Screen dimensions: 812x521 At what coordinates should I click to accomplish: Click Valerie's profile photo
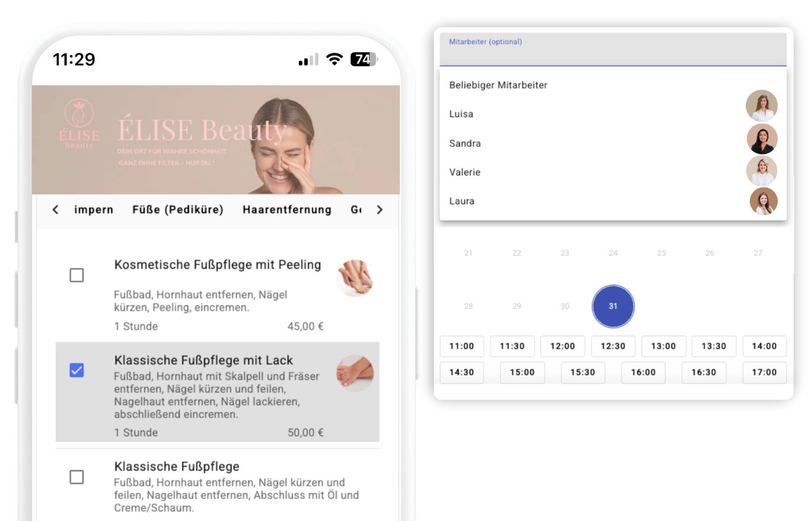point(762,171)
